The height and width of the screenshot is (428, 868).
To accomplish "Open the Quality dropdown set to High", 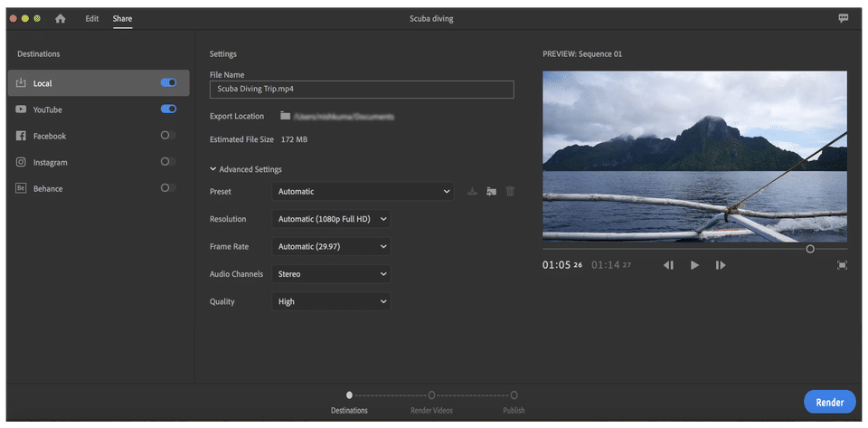I will coord(331,301).
